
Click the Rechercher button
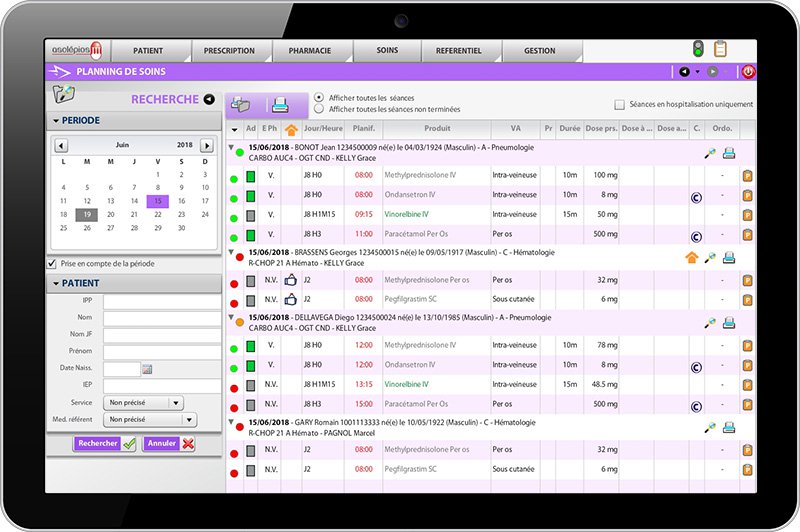pyautogui.click(x=105, y=444)
